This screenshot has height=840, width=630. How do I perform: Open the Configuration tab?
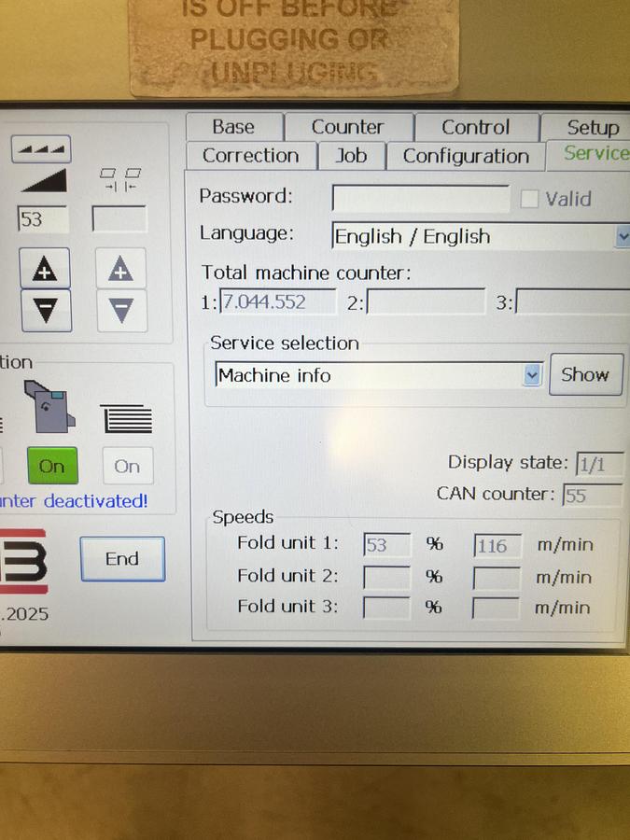tap(465, 156)
